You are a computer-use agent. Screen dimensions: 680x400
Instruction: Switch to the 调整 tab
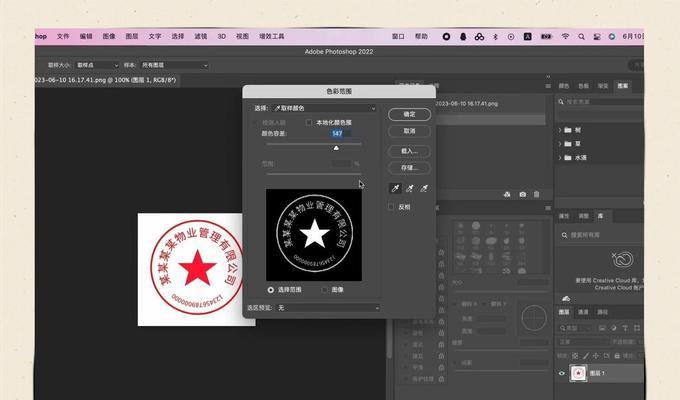pos(583,216)
